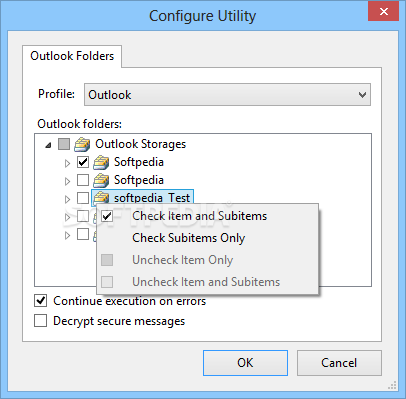Viewport: 406px width, 399px height.
Task: Check the softpedia_Test folder checkbox
Action: point(83,198)
